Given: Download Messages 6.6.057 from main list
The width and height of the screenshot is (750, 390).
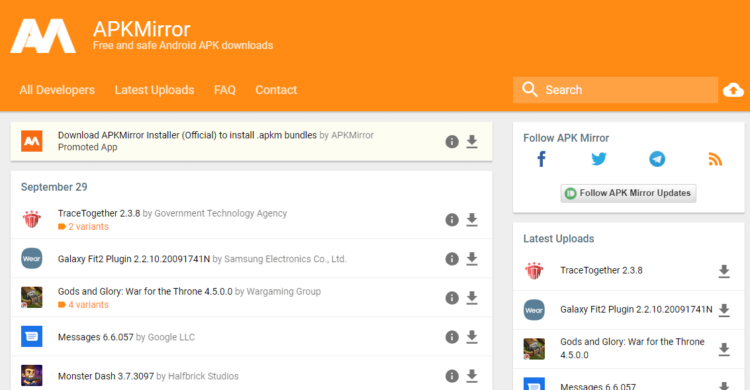Looking at the screenshot, I should pyautogui.click(x=472, y=337).
